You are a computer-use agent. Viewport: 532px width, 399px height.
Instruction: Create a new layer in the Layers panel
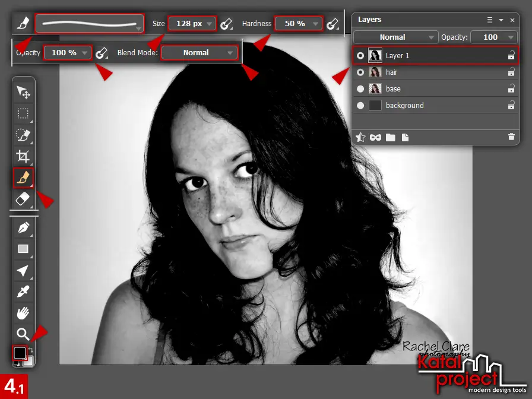click(405, 137)
